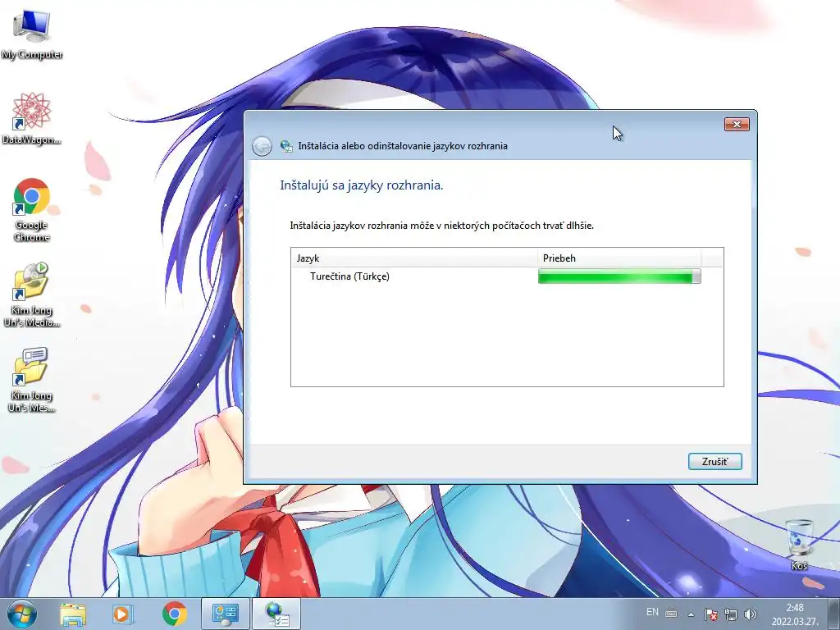Open the on-screen keyboard tray icon
840x630 pixels.
pyautogui.click(x=671, y=614)
